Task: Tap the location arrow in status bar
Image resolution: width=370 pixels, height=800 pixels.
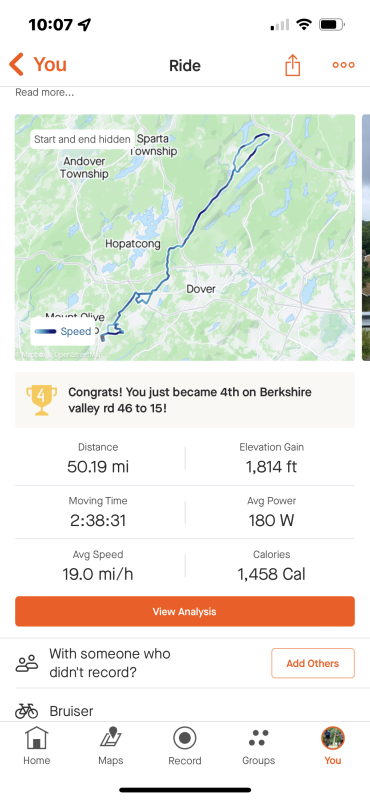Action: click(85, 24)
